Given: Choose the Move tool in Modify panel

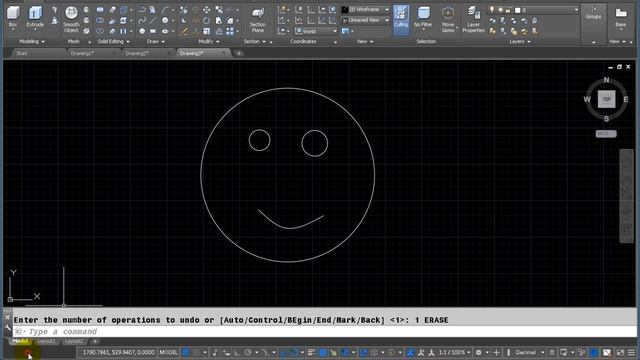Looking at the screenshot, I should pos(207,9).
